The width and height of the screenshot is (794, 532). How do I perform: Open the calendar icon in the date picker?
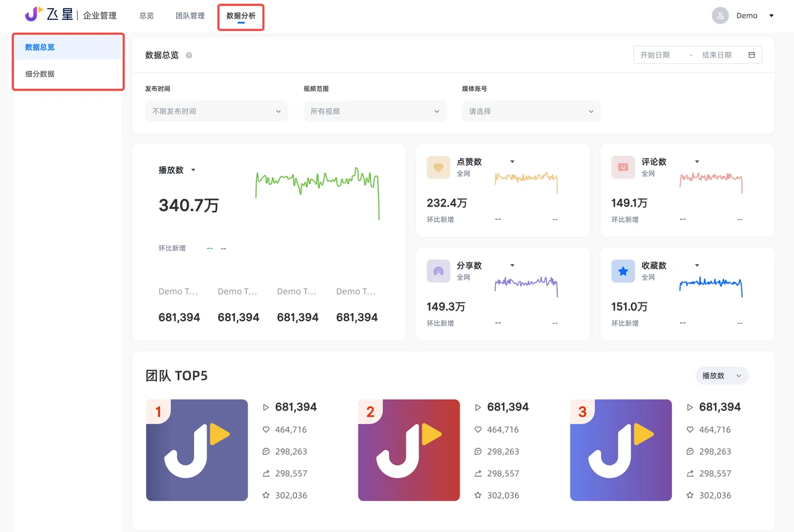click(x=751, y=55)
